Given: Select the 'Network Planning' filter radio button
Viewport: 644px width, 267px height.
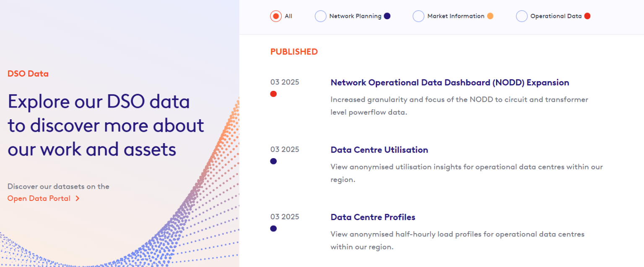Looking at the screenshot, I should [320, 16].
